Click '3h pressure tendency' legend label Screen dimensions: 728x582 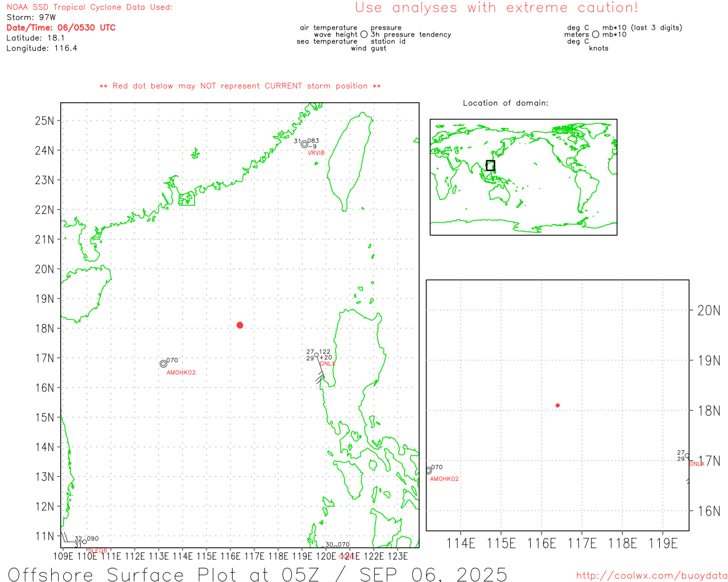coord(411,35)
